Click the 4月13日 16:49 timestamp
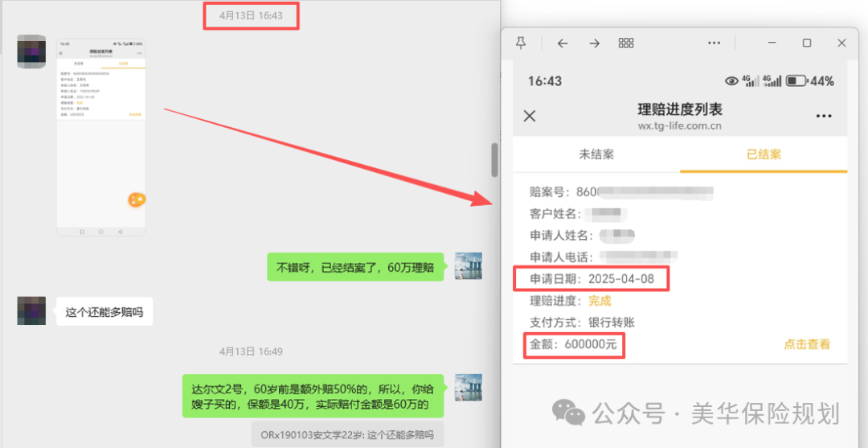This screenshot has width=868, height=448. coord(251,351)
